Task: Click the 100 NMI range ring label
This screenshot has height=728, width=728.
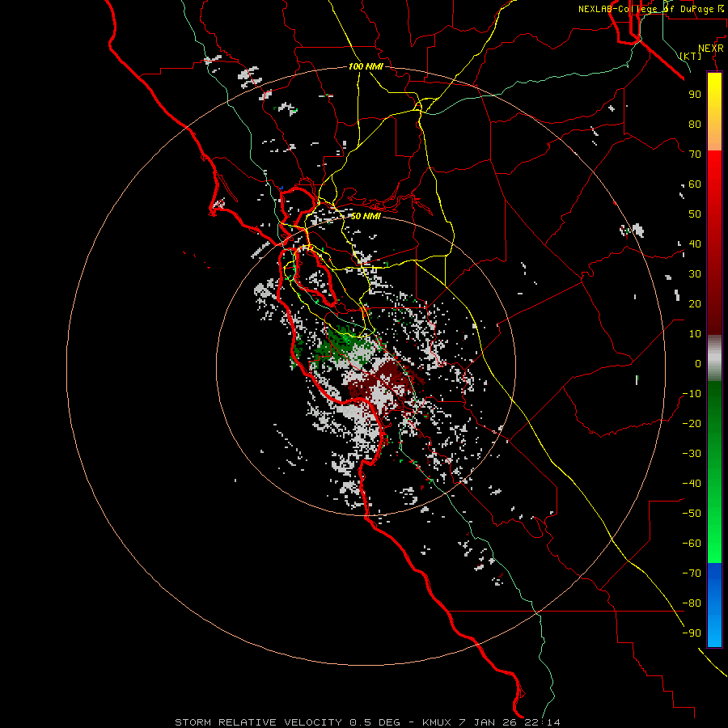Action: 366,67
